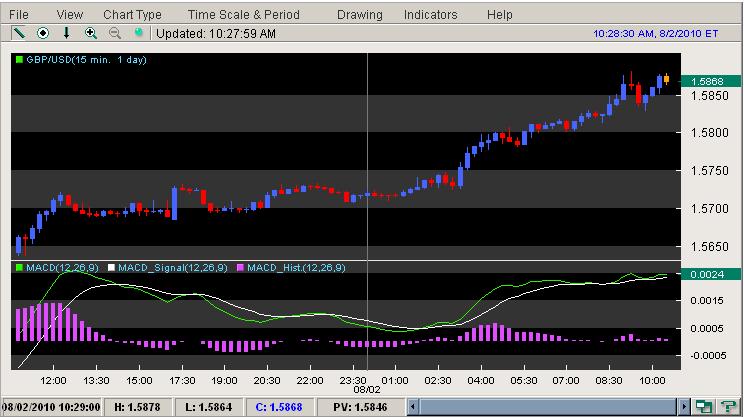The height and width of the screenshot is (417, 744).
Task: Click the 12:00 time axis label
Action: 53,381
